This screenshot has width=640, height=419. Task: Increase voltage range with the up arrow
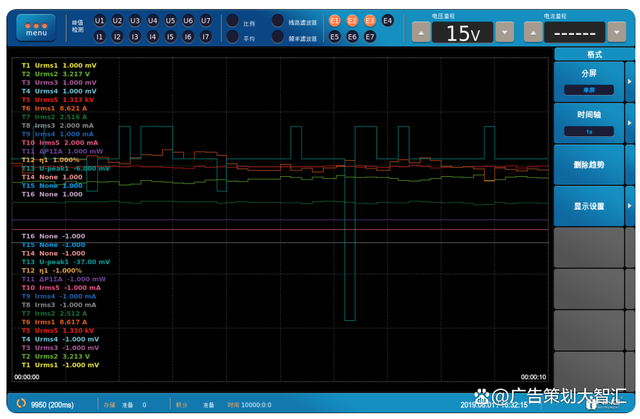point(421,32)
